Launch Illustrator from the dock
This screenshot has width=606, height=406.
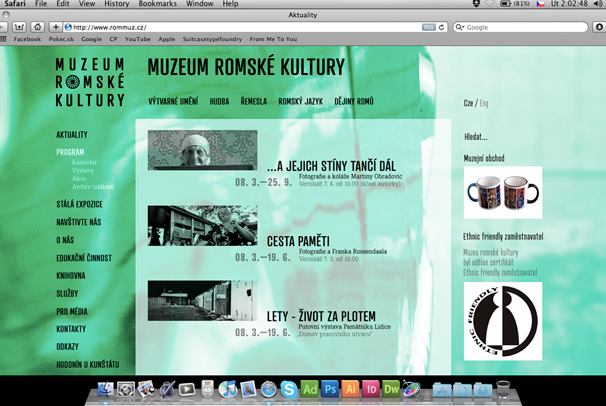350,389
